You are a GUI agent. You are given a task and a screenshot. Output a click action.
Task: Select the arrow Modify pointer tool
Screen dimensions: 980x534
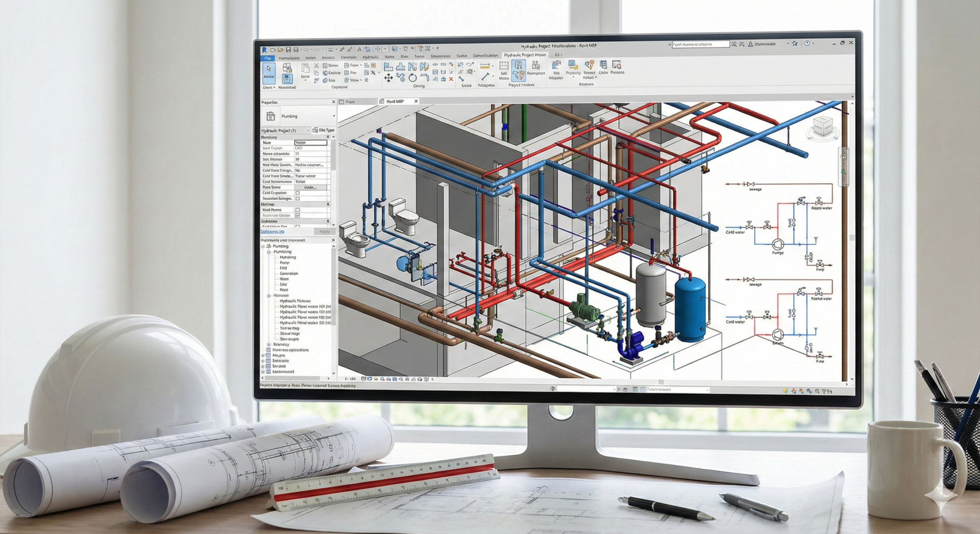coord(269,69)
